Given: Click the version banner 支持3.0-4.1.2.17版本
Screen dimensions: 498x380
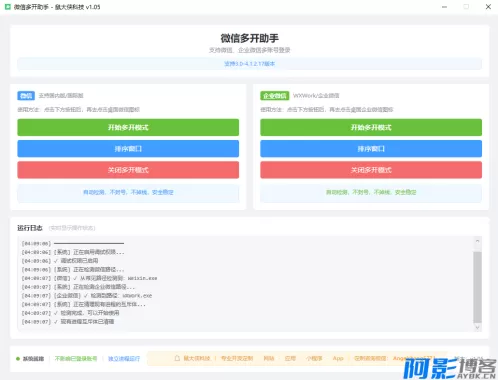Looking at the screenshot, I should click(x=249, y=64).
